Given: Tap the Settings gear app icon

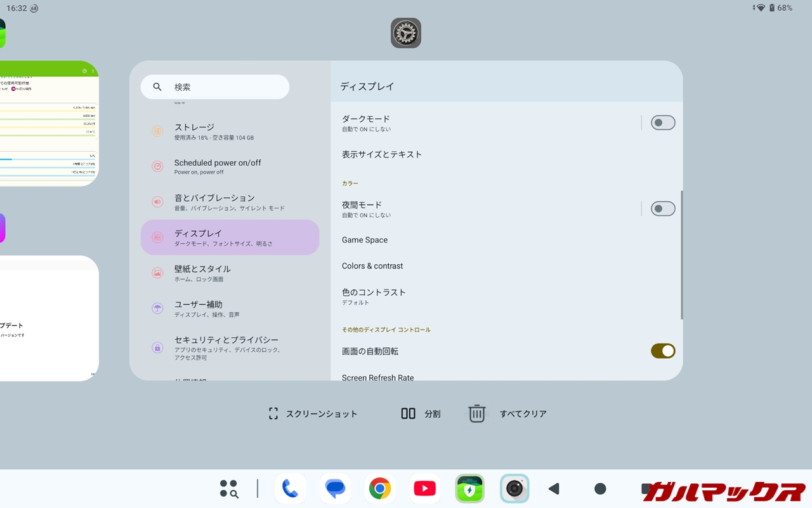Looking at the screenshot, I should click(406, 33).
